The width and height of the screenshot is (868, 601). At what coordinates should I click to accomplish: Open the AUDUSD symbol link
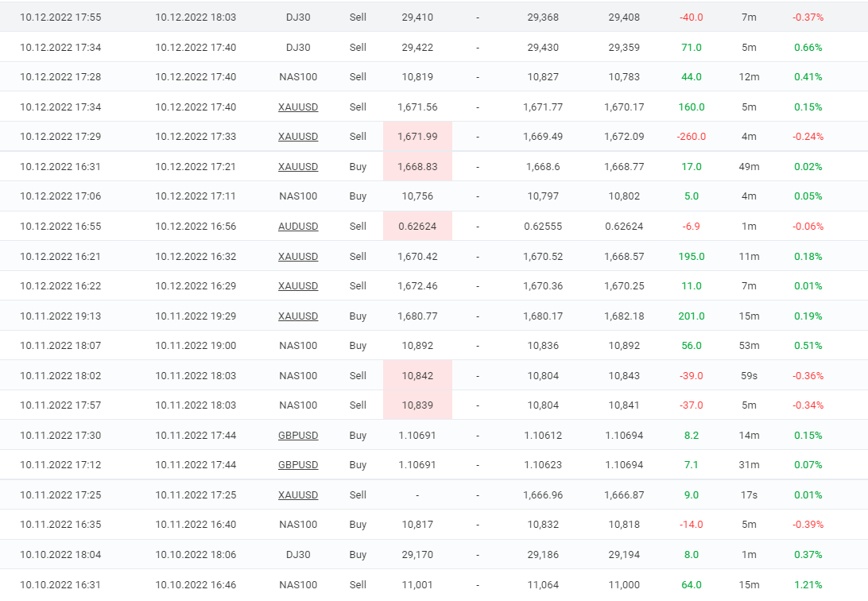coord(298,227)
